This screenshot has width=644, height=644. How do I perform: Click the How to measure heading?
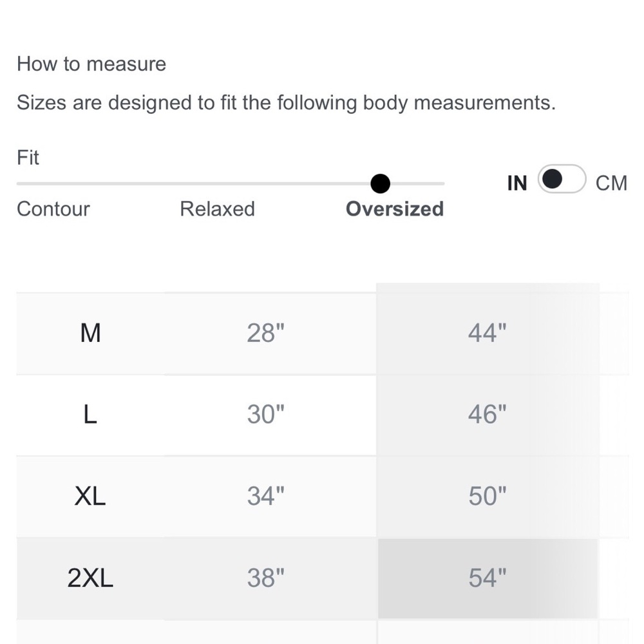(x=91, y=64)
